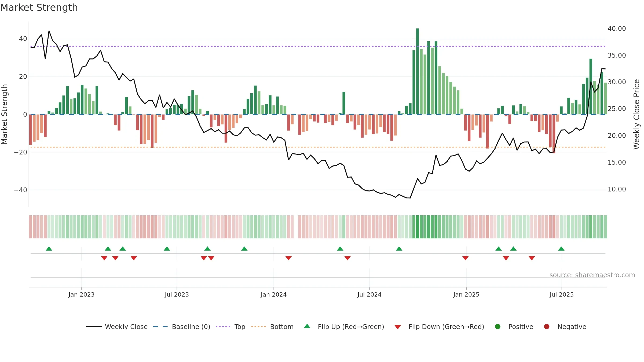
Task: Click the red Negative legend dot
Action: (547, 327)
